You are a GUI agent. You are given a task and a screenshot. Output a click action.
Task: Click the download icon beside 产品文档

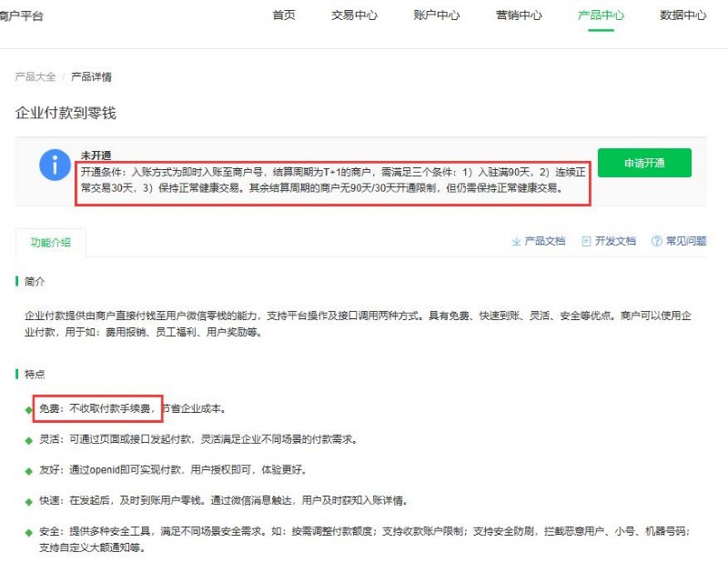click(x=516, y=241)
